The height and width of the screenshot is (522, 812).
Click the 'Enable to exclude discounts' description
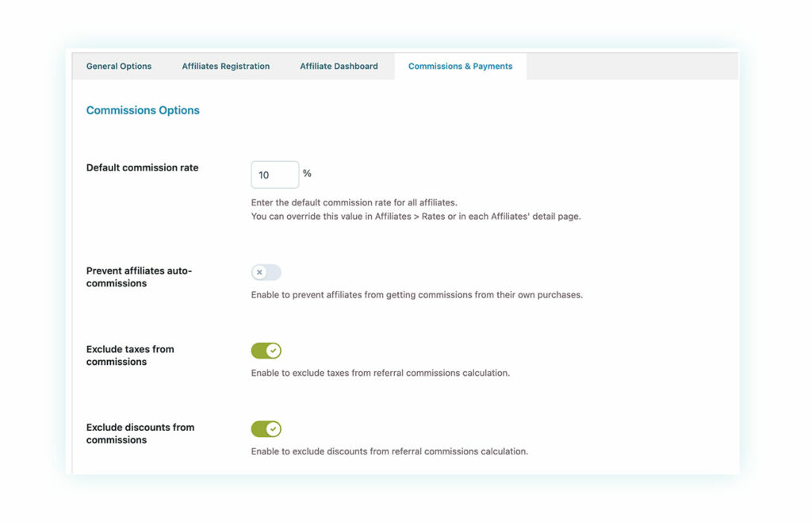[x=389, y=451]
